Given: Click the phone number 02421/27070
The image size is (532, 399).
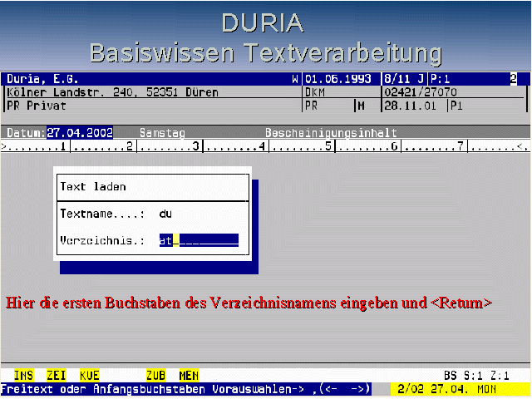Looking at the screenshot, I should click(421, 92).
